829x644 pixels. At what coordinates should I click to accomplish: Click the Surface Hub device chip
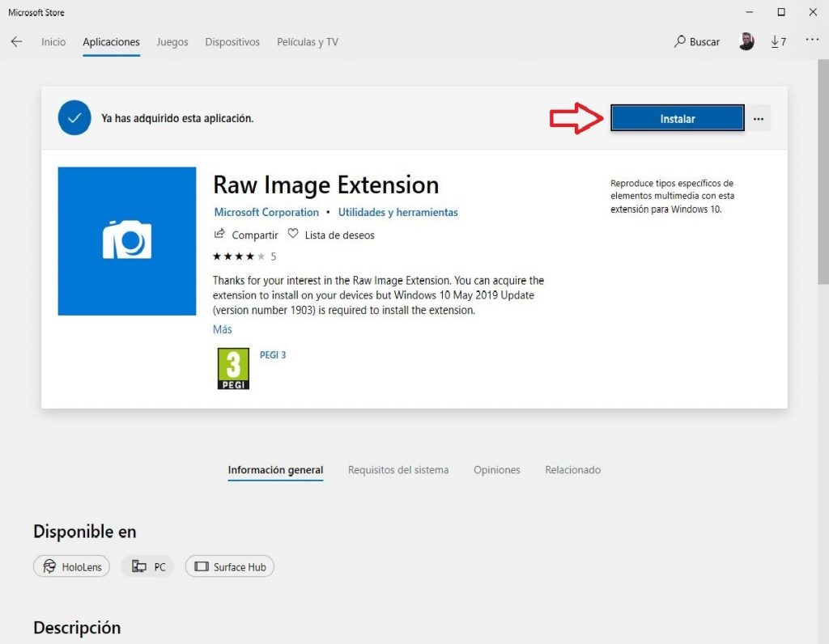[x=229, y=566]
